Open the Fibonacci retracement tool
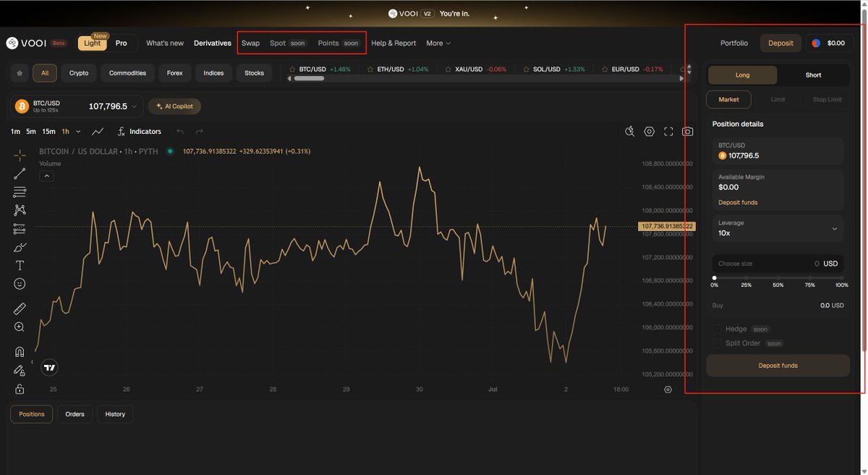This screenshot has height=475, width=868. pyautogui.click(x=20, y=192)
